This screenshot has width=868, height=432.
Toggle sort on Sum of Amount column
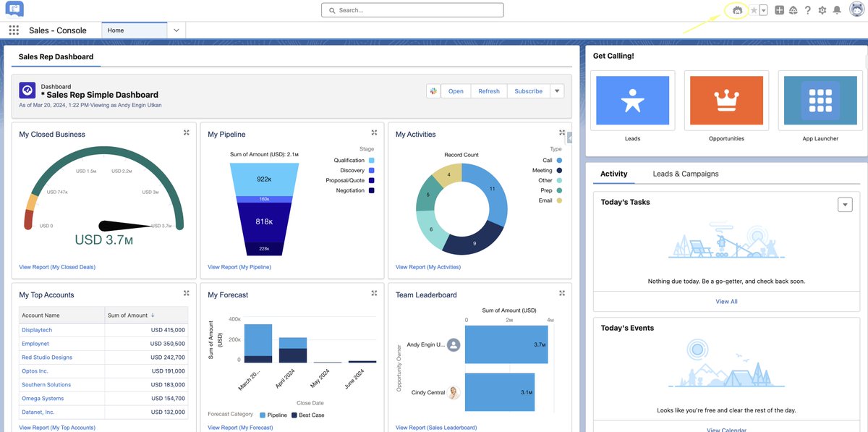tap(130, 315)
